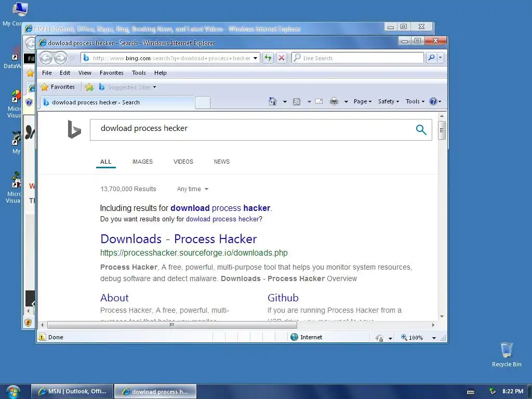Open the View menu

tap(85, 73)
